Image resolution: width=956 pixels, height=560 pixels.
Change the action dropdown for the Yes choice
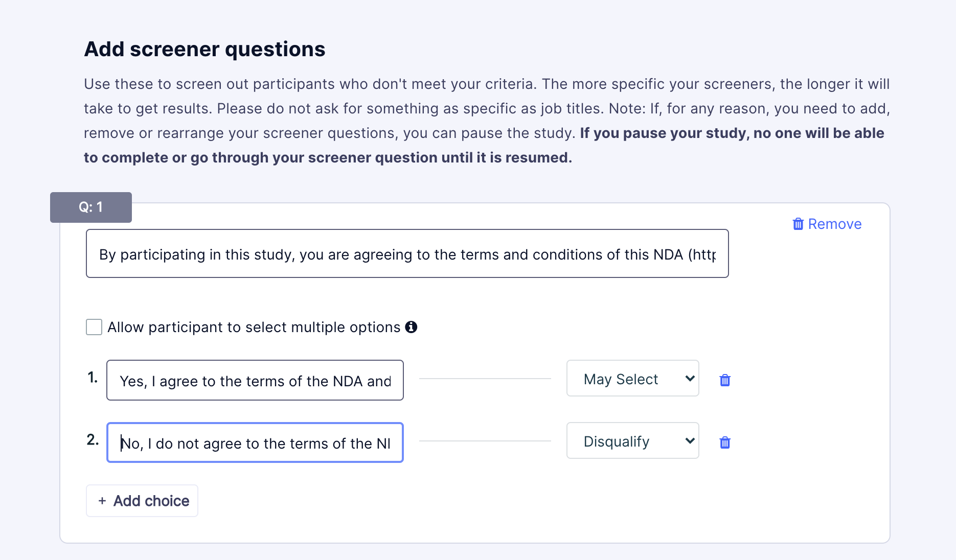632,378
